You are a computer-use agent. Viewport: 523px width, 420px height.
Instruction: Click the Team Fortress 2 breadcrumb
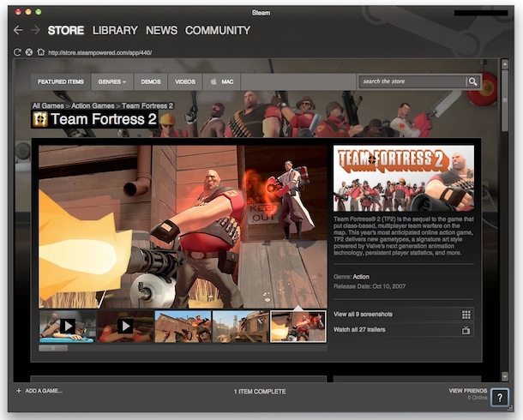point(147,105)
